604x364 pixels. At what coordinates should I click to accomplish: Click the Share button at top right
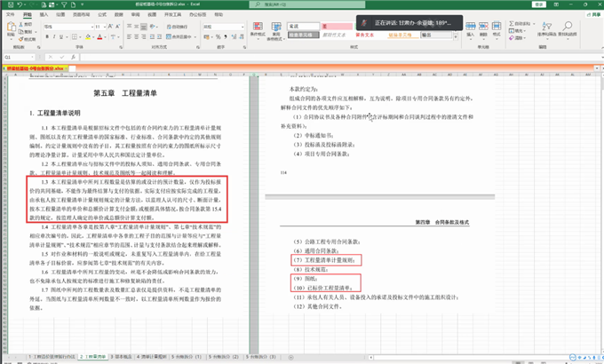(x=593, y=14)
